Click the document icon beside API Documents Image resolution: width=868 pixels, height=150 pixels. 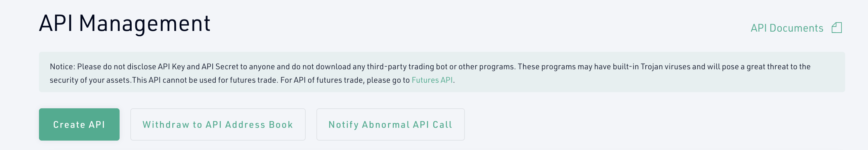836,28
